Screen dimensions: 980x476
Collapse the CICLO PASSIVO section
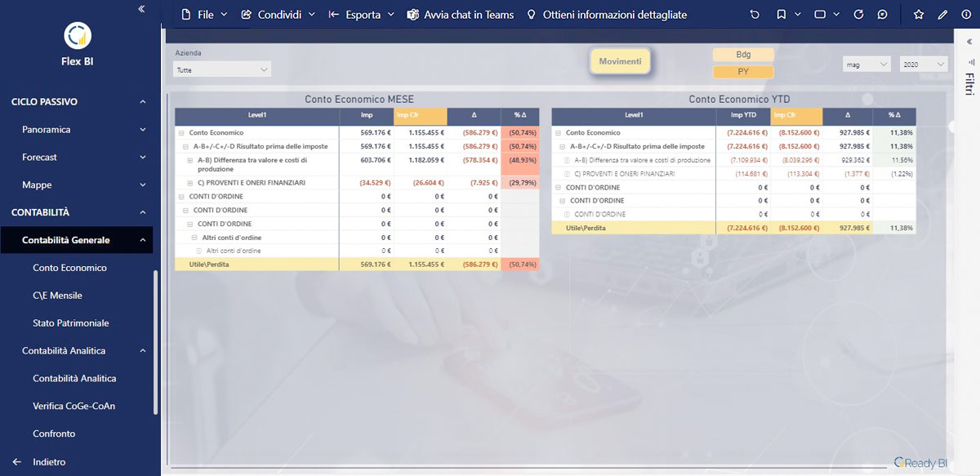143,102
